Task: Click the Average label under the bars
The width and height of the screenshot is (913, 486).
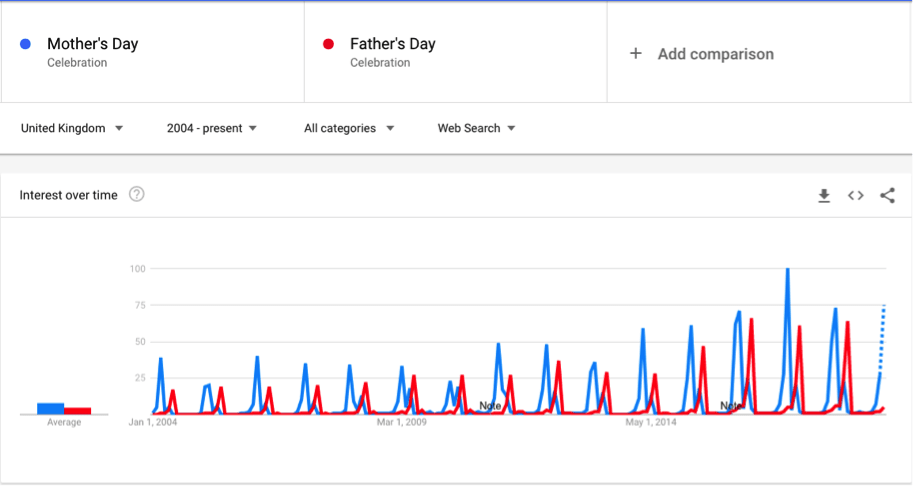Action: pos(64,422)
